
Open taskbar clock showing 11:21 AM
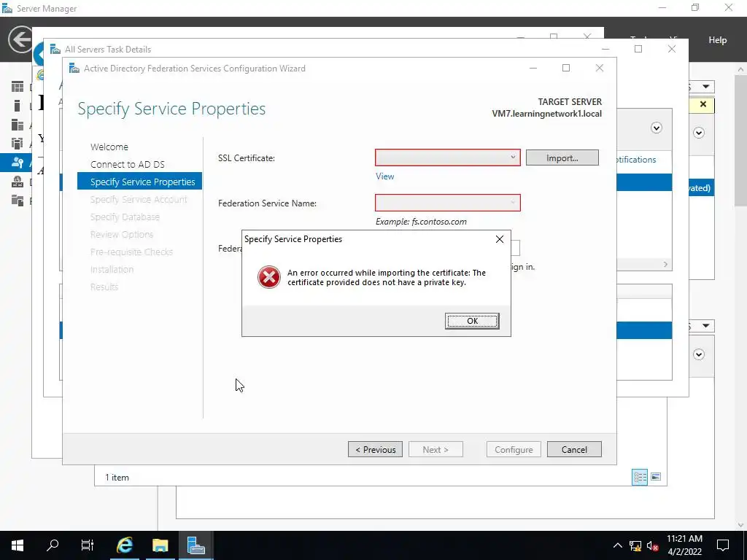(684, 545)
